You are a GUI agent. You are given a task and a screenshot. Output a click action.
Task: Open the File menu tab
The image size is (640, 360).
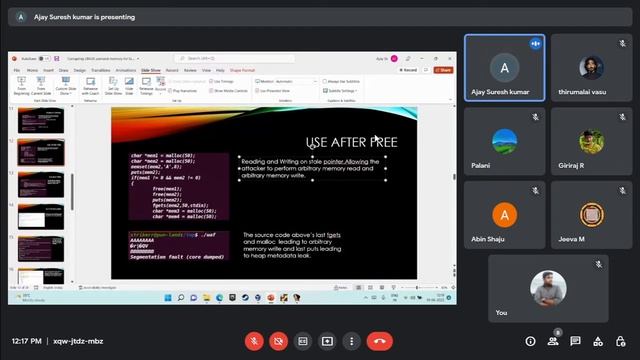pyautogui.click(x=17, y=70)
